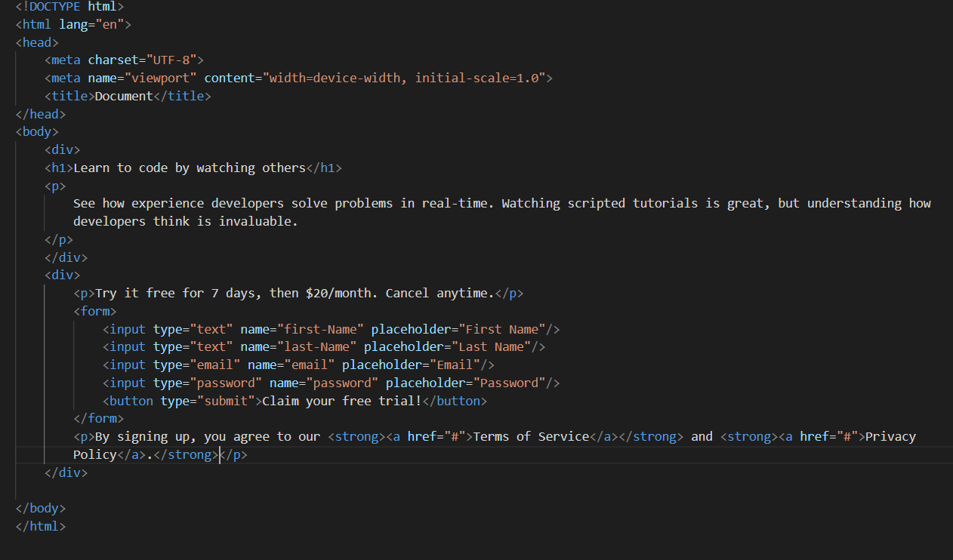Click the title Document line

click(128, 96)
